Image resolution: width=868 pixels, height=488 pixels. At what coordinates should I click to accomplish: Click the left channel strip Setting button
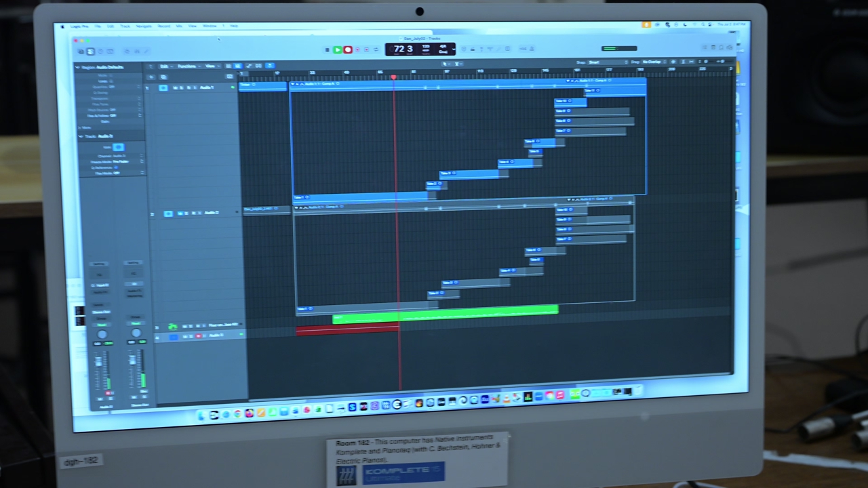click(99, 264)
